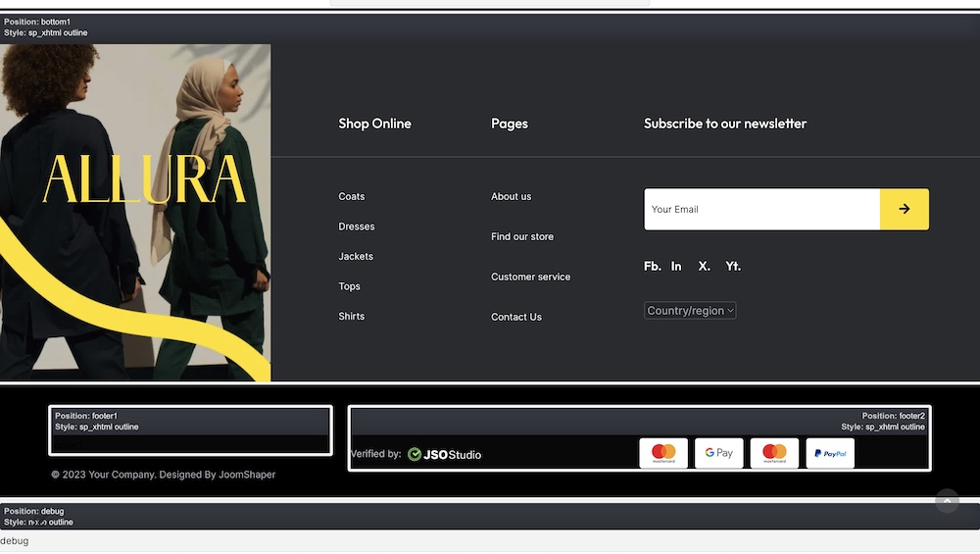The image size is (980, 554).
Task: Open the Dresses category link
Action: (357, 227)
